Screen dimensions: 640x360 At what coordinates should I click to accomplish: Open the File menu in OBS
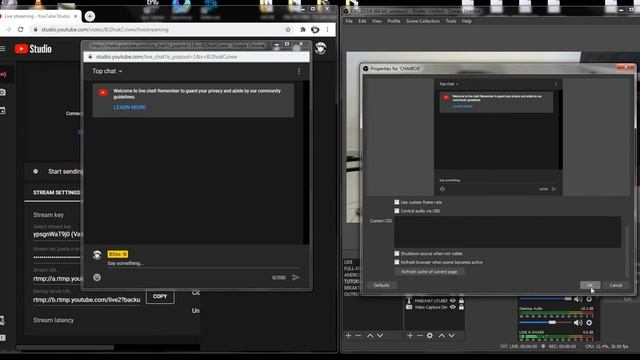(349, 21)
